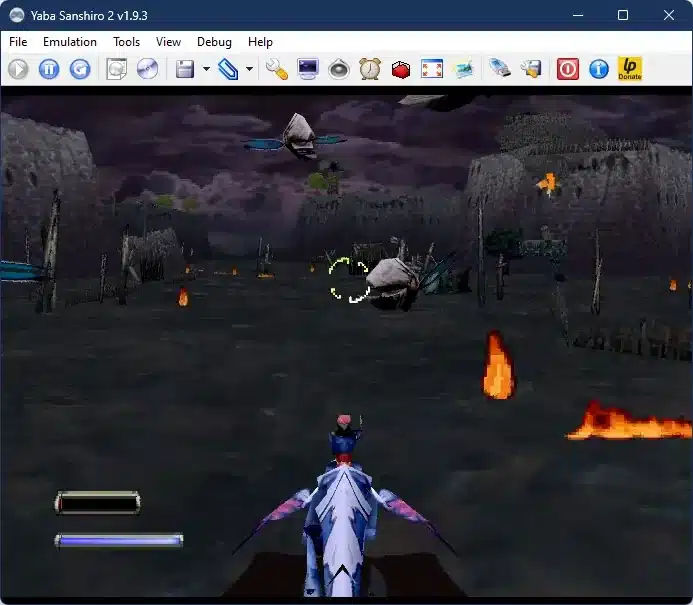
Task: Open the cheats list wrench-and-disk icon
Action: pyautogui.click(x=531, y=69)
